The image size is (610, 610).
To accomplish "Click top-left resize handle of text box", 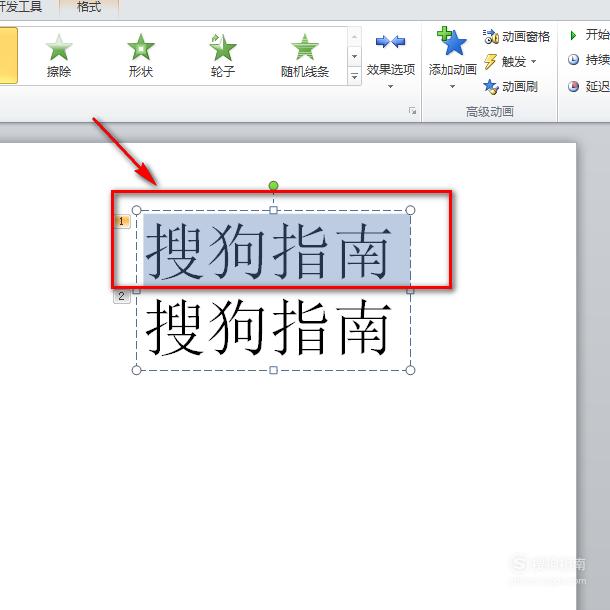I will [137, 210].
